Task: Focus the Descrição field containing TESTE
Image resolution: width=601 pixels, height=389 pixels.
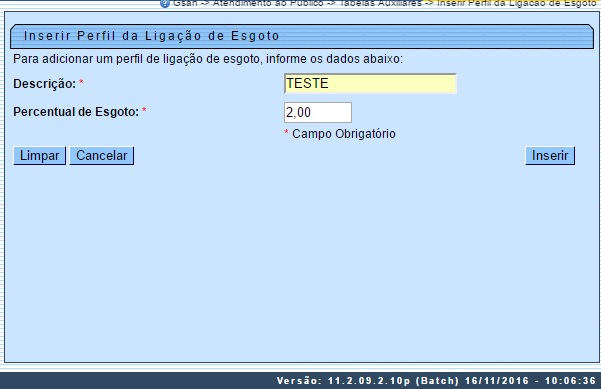Action: (370, 84)
